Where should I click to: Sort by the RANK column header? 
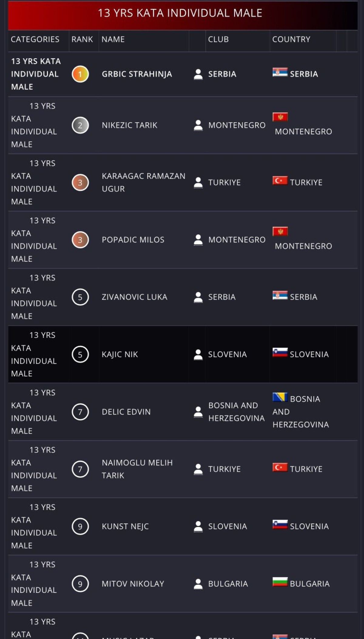[x=82, y=39]
